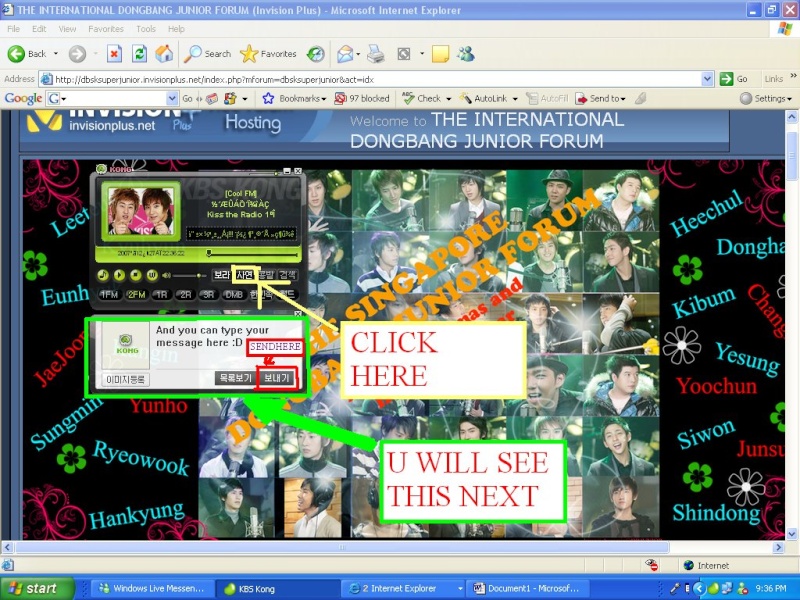Switch to Windows Live Messenger taskbar button
800x600 pixels.
pyautogui.click(x=152, y=589)
